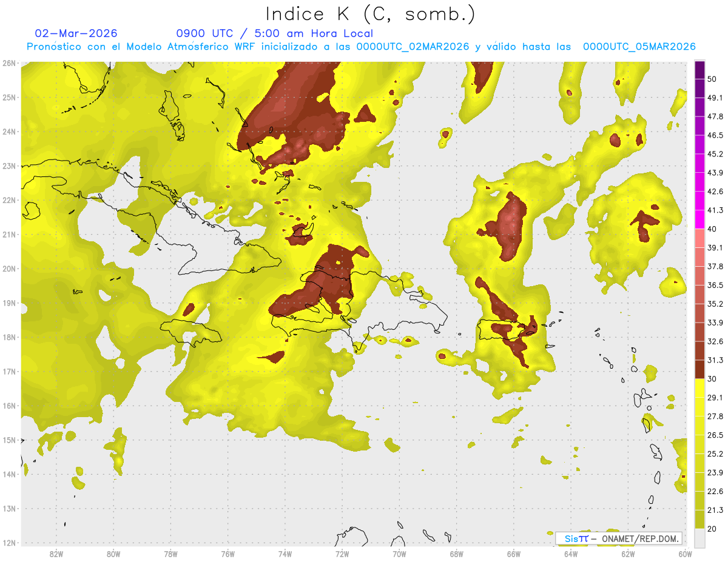Click the date '02-Mar-2026'
Image resolution: width=728 pixels, height=562 pixels.
pos(76,33)
